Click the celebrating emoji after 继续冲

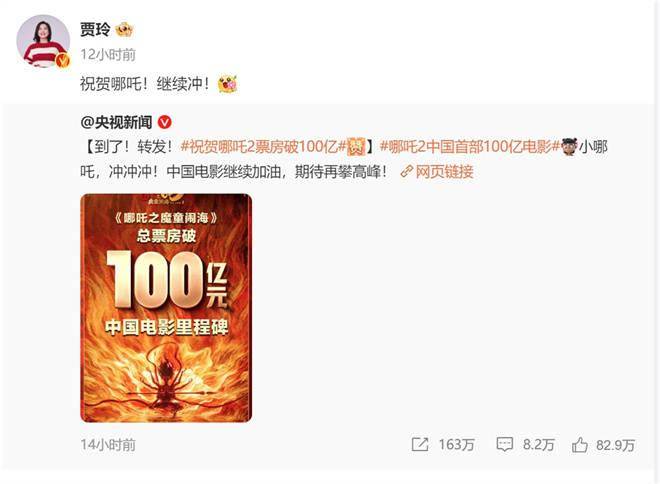click(x=227, y=84)
